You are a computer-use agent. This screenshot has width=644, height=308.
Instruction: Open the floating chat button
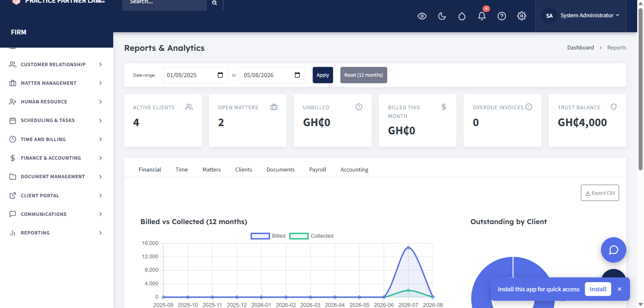(x=614, y=250)
